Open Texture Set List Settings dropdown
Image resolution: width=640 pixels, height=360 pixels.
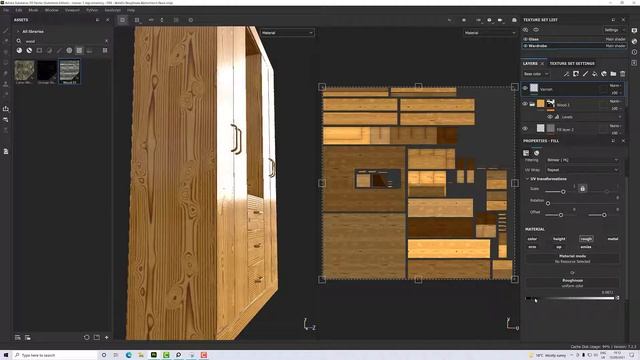pos(614,30)
